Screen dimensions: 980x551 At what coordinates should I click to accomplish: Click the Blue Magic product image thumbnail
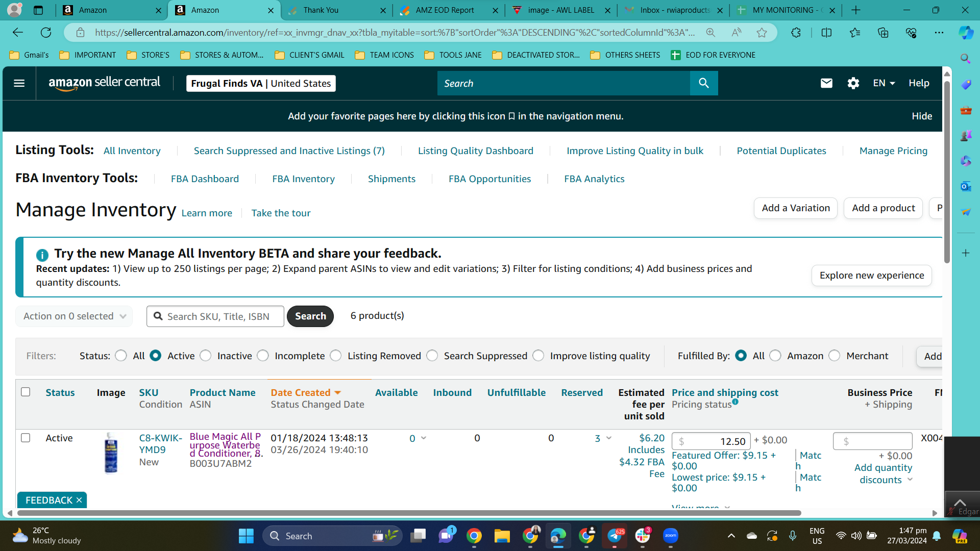[111, 453]
